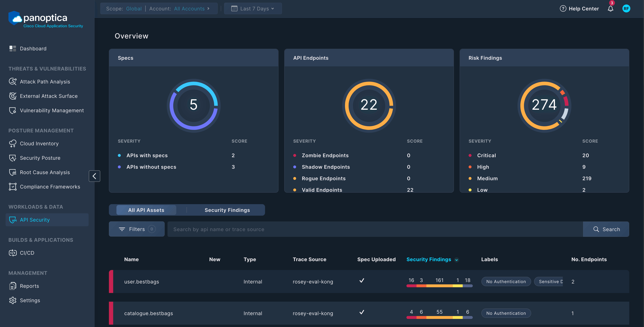Open Dashboard from the sidebar
This screenshot has width=644, height=327.
(x=33, y=48)
